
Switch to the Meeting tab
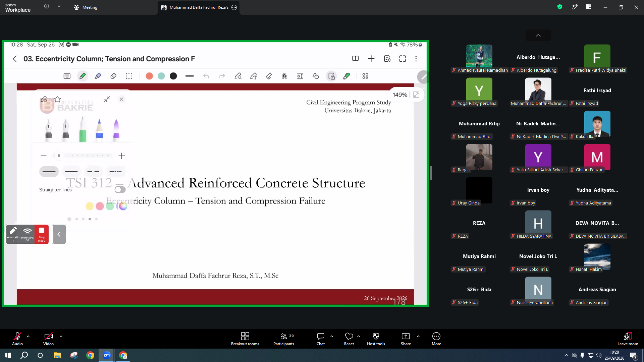pos(86,7)
